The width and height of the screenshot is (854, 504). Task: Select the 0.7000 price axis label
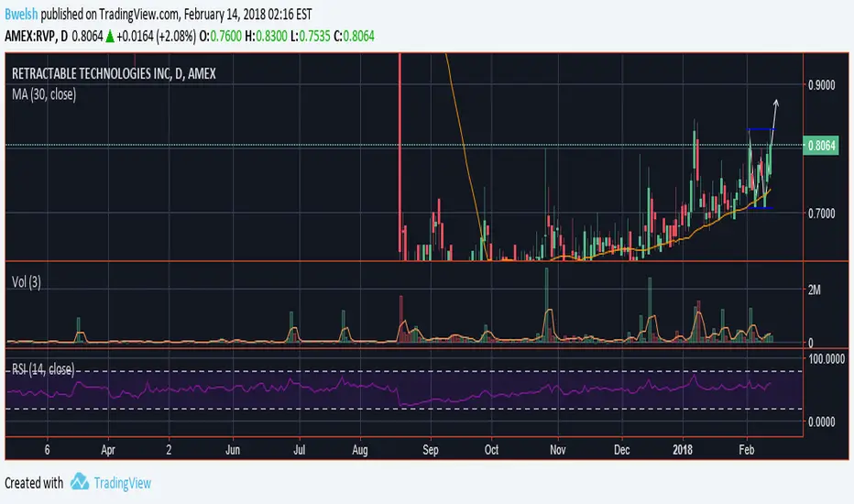[x=821, y=213]
